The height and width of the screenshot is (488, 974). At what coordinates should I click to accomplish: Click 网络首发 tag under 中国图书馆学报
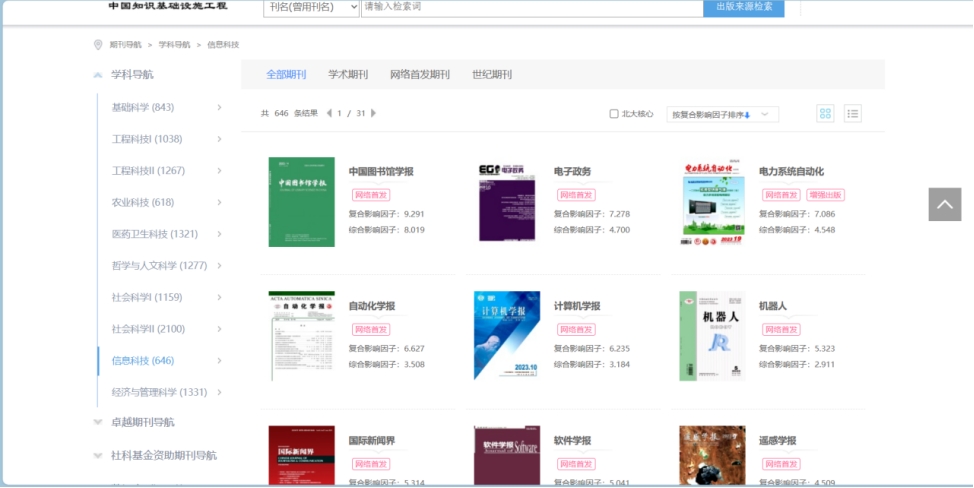[371, 195]
